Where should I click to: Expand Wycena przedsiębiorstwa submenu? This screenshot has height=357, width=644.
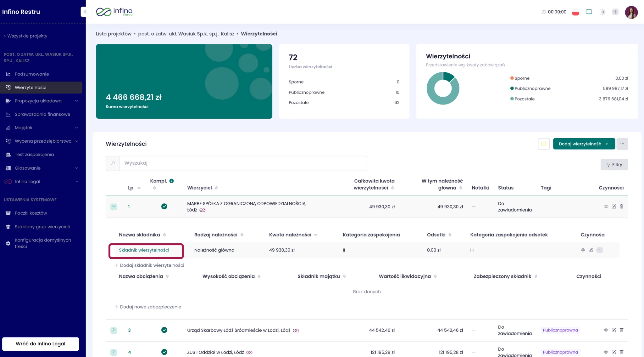click(76, 141)
